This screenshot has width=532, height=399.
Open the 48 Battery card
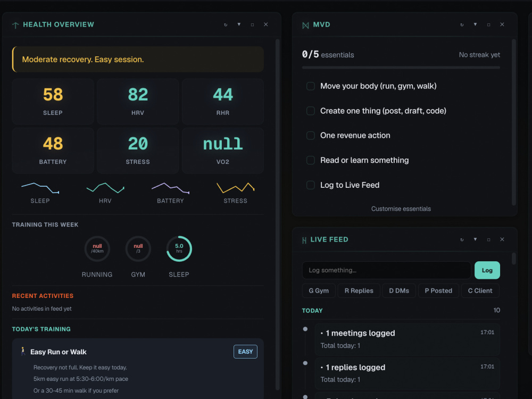click(x=53, y=151)
